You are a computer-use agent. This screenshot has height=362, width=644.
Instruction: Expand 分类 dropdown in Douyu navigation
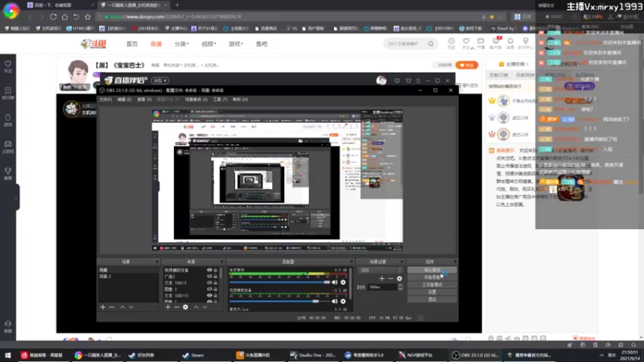182,43
